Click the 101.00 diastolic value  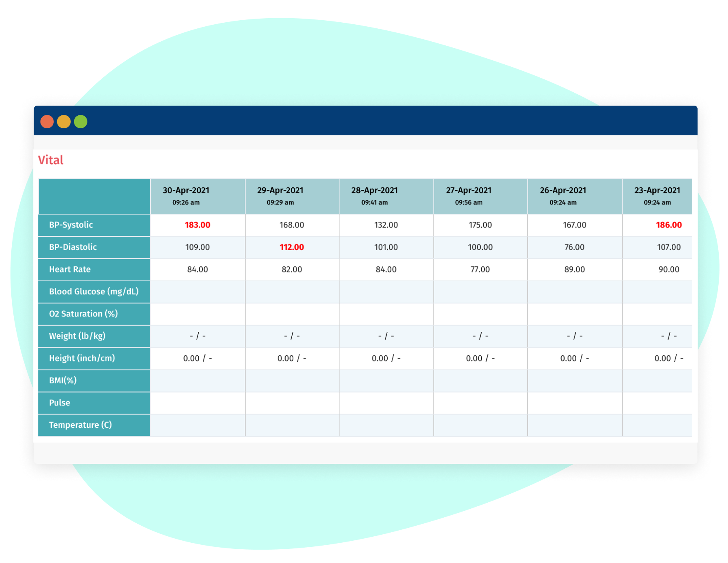point(386,247)
